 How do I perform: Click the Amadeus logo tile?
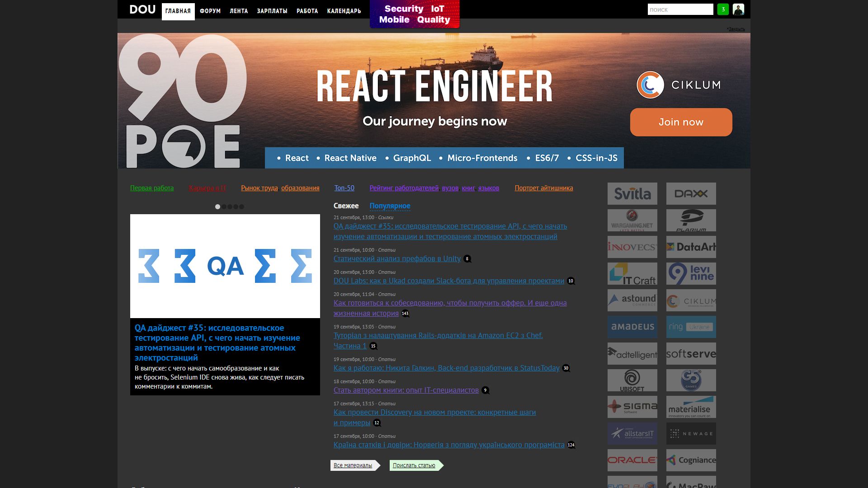click(x=632, y=327)
